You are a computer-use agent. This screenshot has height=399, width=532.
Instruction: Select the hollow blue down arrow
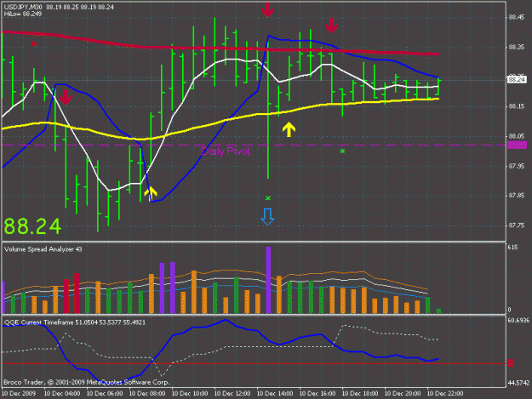click(267, 217)
